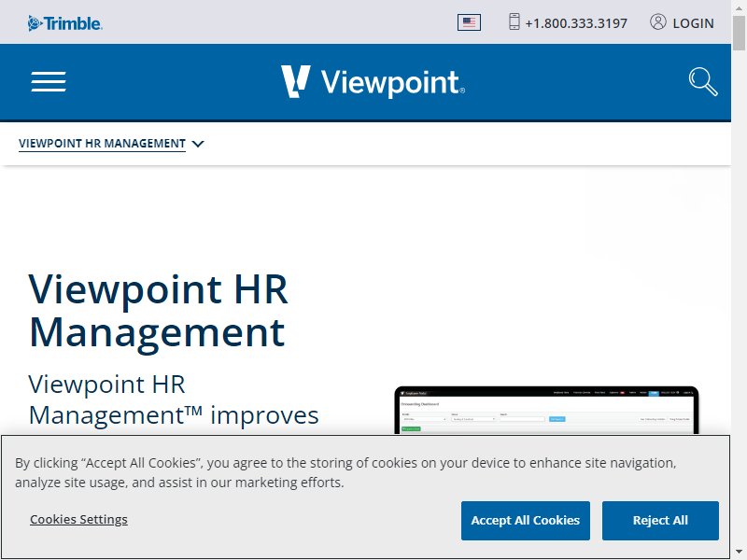
Task: Call the +1.800.333.3197 phone number
Action: tap(576, 23)
